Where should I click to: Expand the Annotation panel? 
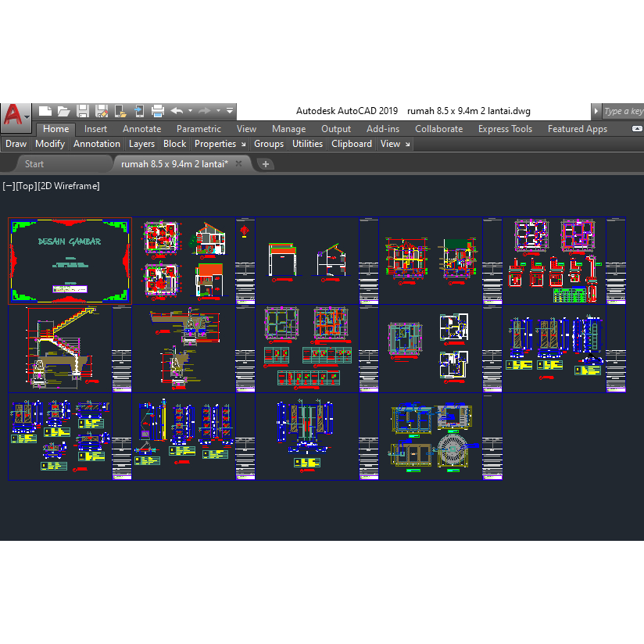click(97, 144)
